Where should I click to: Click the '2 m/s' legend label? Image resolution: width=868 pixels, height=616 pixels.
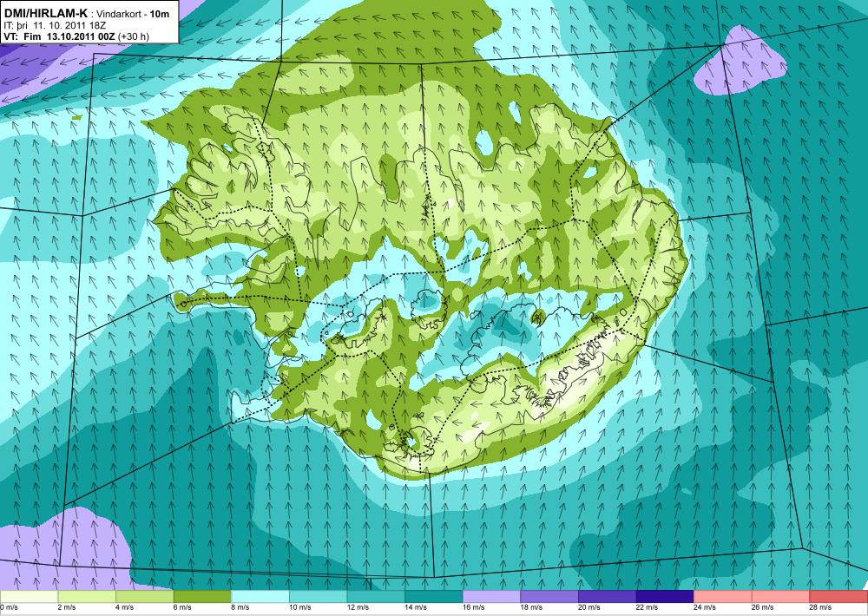tap(67, 607)
